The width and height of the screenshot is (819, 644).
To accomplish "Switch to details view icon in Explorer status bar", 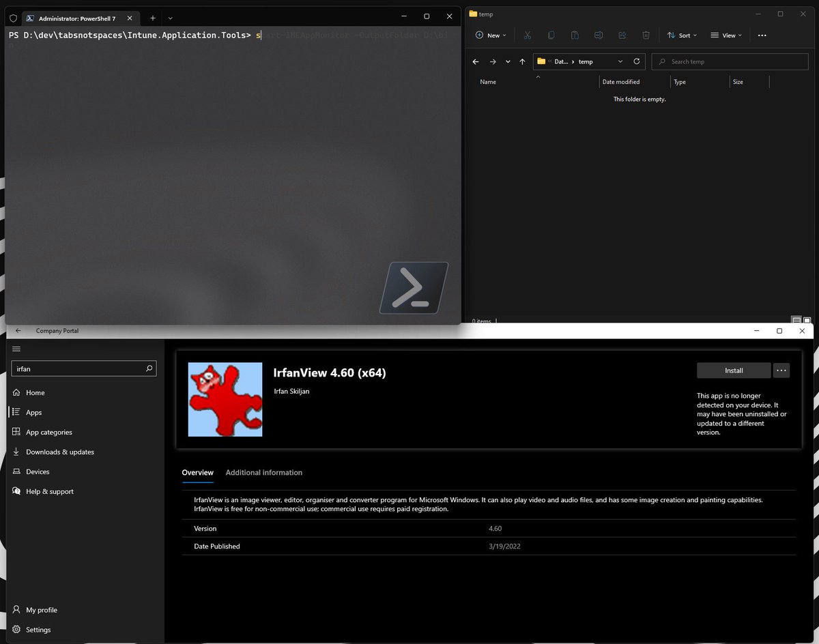I will (796, 320).
